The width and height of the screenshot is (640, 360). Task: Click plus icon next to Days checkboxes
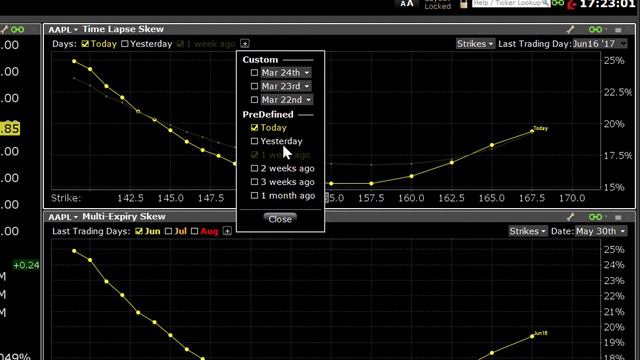coord(244,44)
